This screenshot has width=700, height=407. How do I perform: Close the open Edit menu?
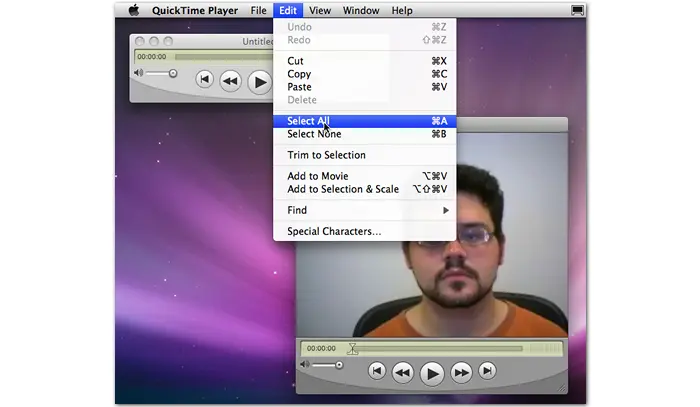tap(288, 10)
